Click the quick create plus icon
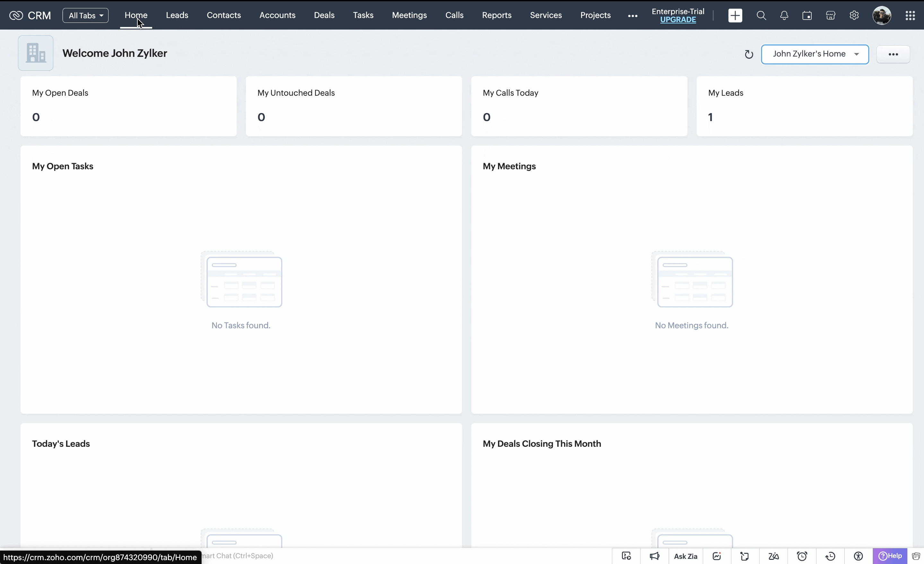This screenshot has height=564, width=924. point(735,15)
